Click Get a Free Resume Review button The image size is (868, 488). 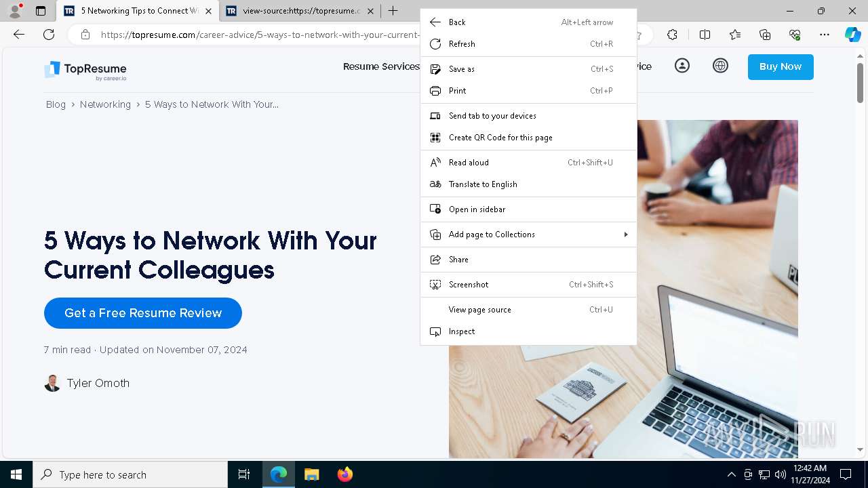[x=143, y=313]
